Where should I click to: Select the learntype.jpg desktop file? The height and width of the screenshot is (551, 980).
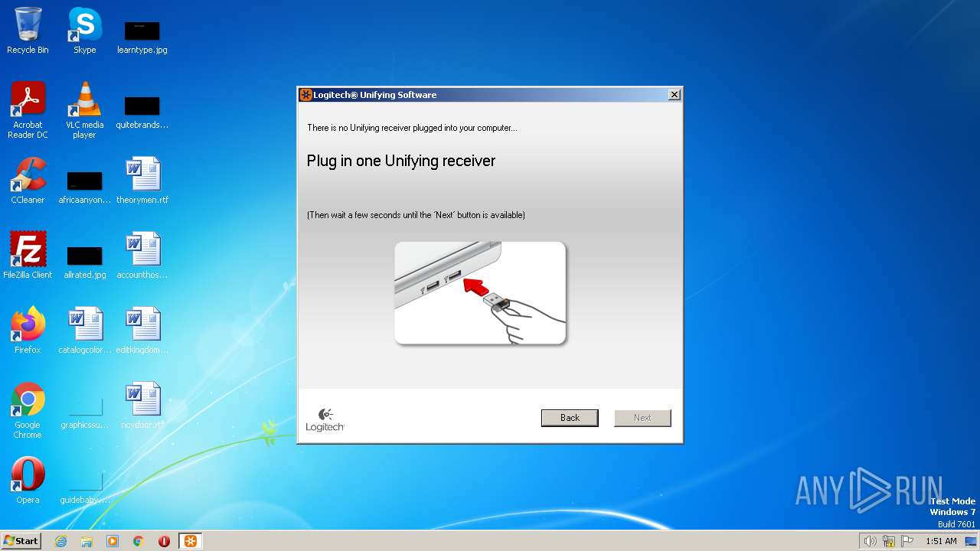pos(142,37)
